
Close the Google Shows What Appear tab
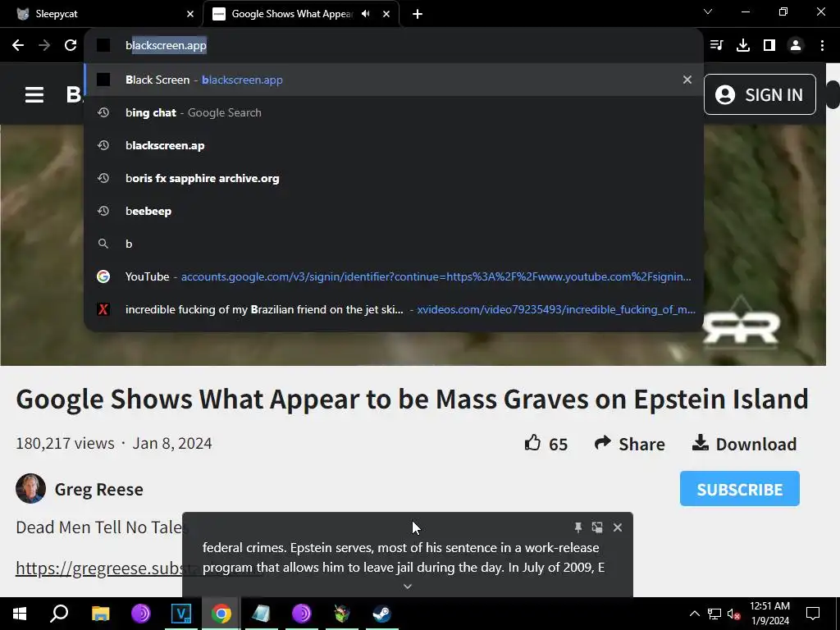click(386, 14)
